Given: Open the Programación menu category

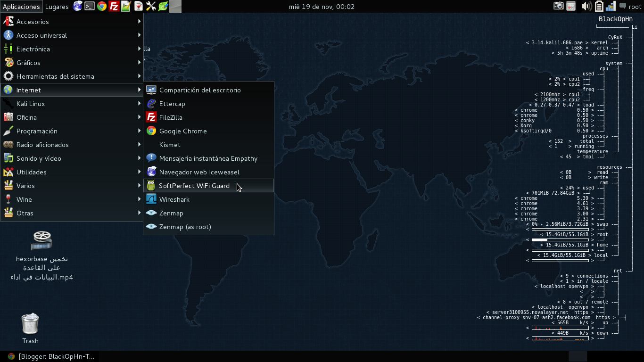Looking at the screenshot, I should pyautogui.click(x=72, y=131).
